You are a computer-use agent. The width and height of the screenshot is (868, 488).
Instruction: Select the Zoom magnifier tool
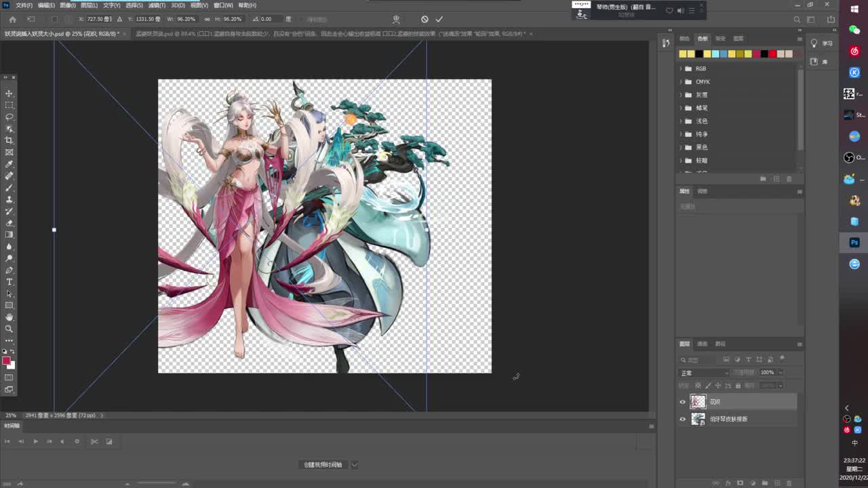[9, 329]
